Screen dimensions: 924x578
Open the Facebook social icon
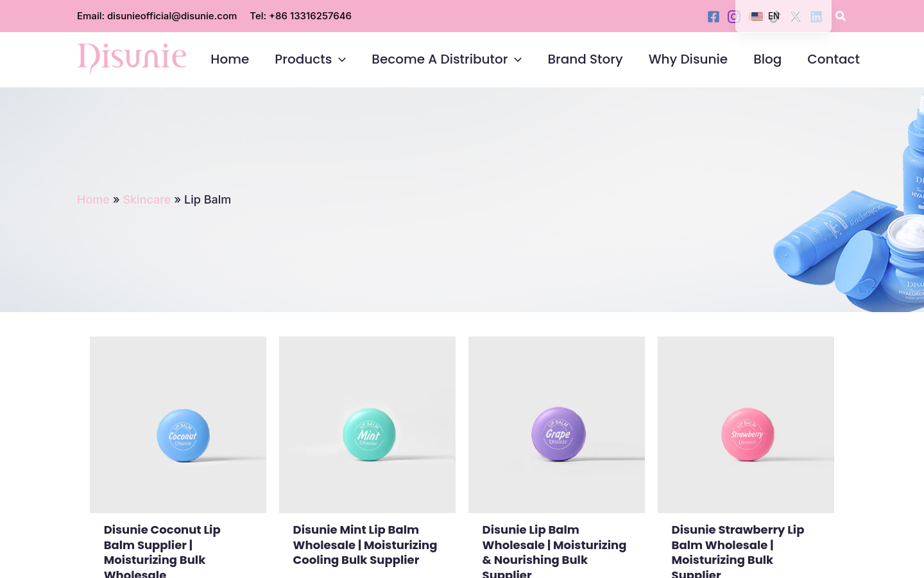(713, 17)
